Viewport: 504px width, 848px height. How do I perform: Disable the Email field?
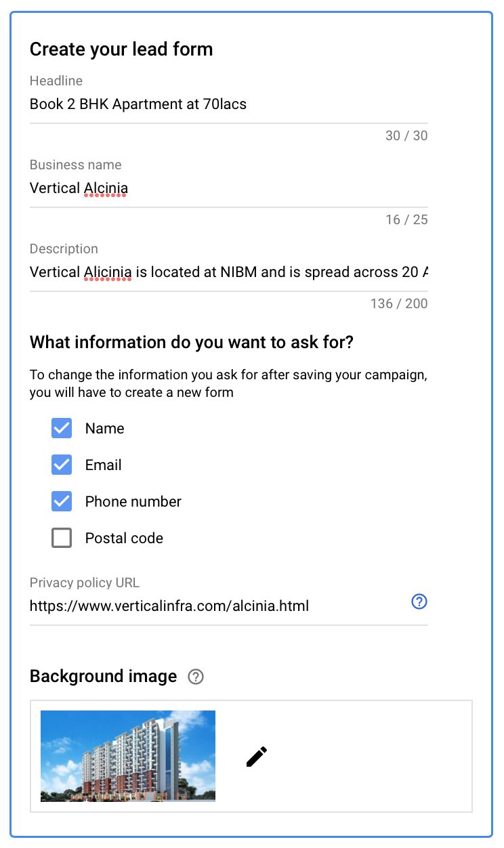(61, 465)
